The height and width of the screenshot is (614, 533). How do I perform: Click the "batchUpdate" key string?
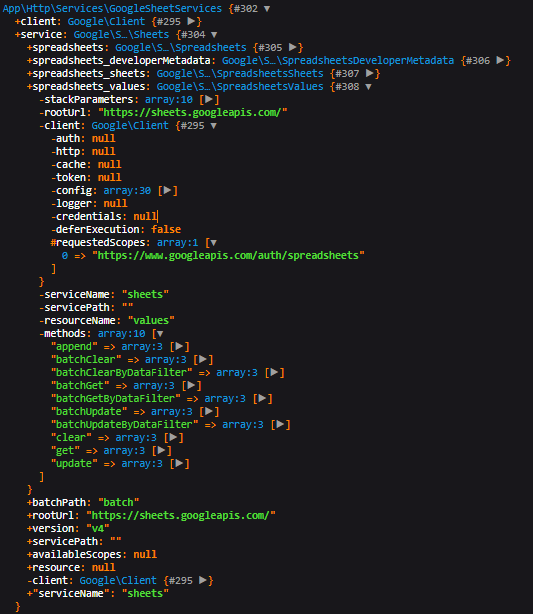tap(89, 412)
